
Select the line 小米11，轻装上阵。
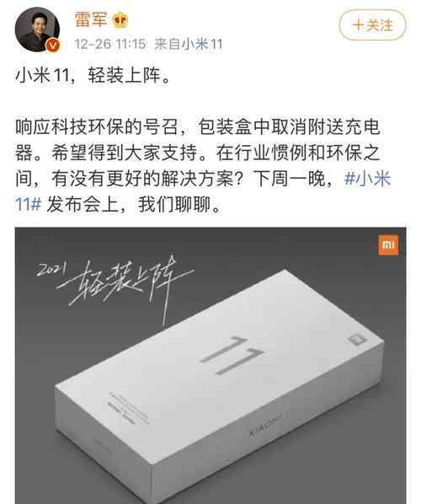[93, 76]
